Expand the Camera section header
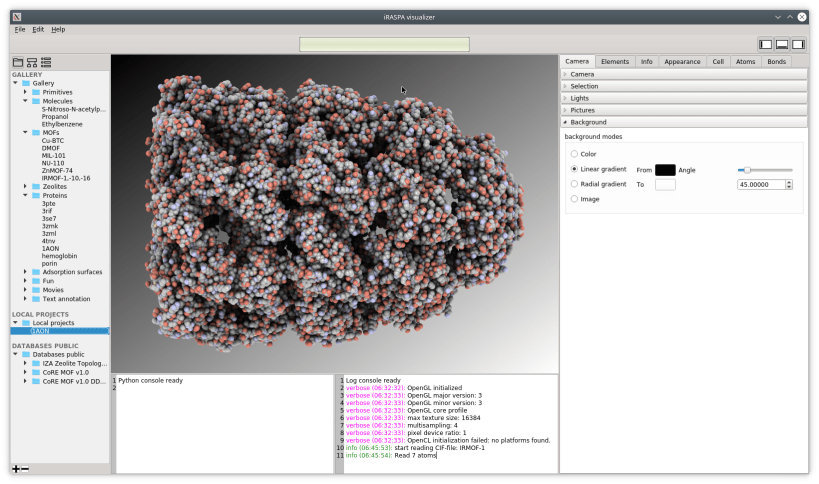This screenshot has height=484, width=819. [x=684, y=74]
